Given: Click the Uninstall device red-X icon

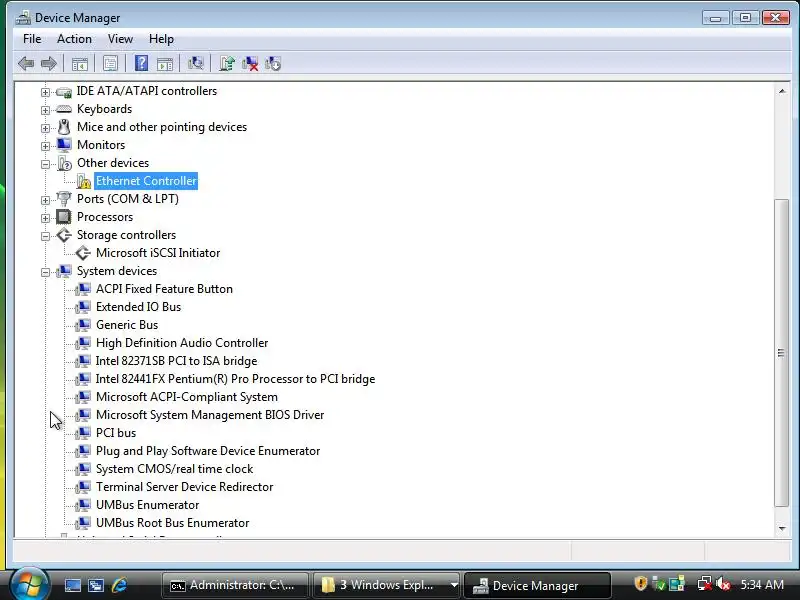Looking at the screenshot, I should click(x=250, y=63).
